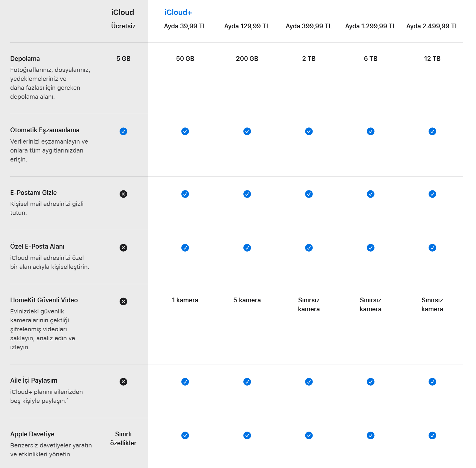Click the Sınırlı özellikler text
Screen dimensions: 476x468
click(123, 438)
